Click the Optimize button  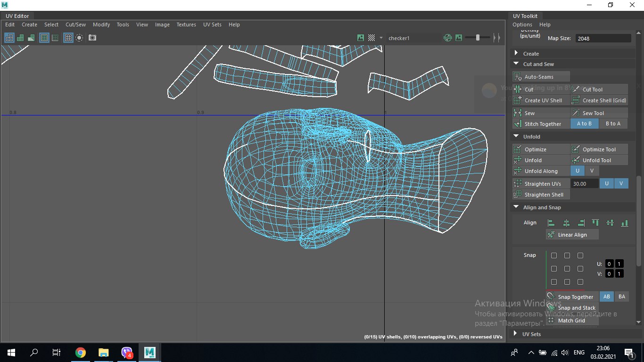click(541, 149)
